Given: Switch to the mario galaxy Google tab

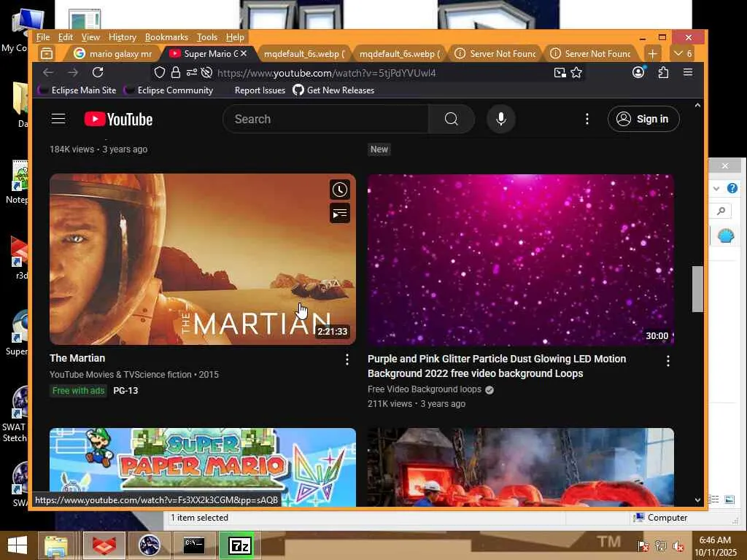Looking at the screenshot, I should click(x=113, y=54).
